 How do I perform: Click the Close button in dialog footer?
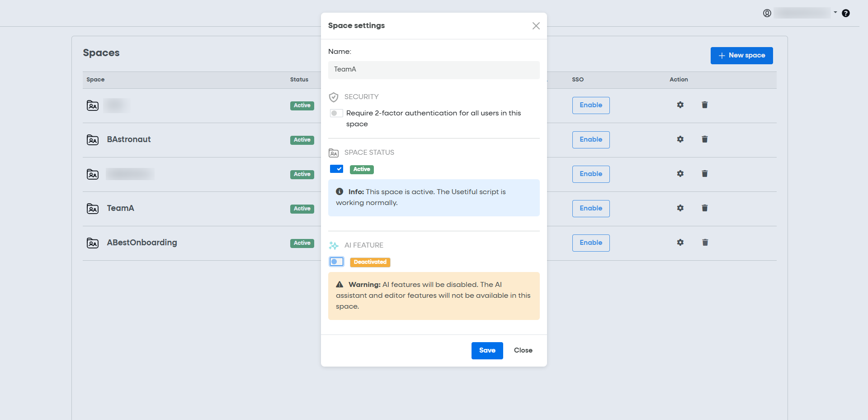pos(523,350)
